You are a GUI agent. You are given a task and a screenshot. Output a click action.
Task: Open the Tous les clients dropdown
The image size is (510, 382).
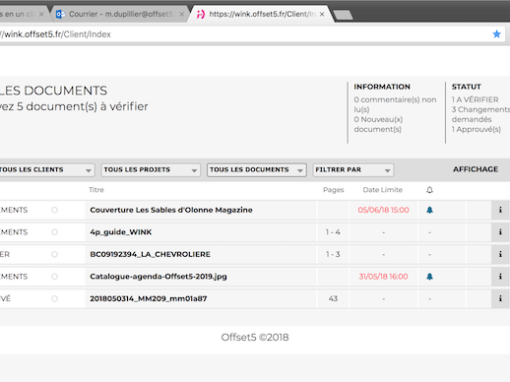pos(46,170)
